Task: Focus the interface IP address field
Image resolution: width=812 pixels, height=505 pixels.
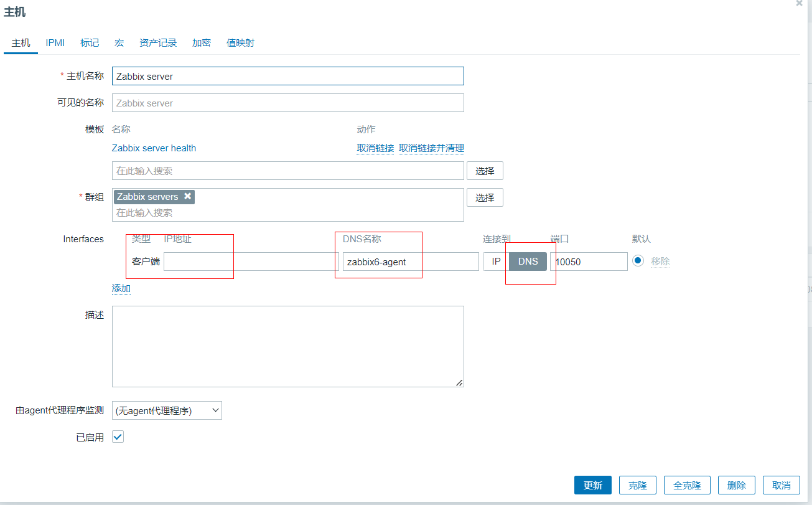Action: point(251,262)
